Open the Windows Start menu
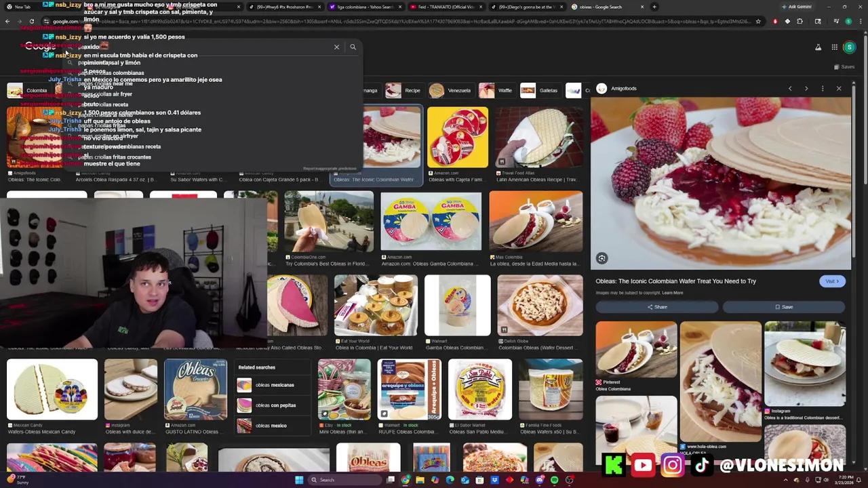 click(299, 480)
